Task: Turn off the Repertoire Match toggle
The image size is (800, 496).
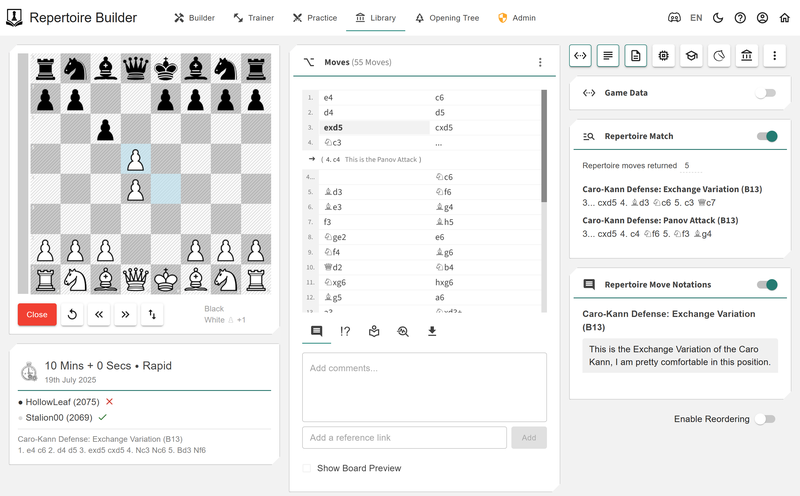Action: coord(767,136)
